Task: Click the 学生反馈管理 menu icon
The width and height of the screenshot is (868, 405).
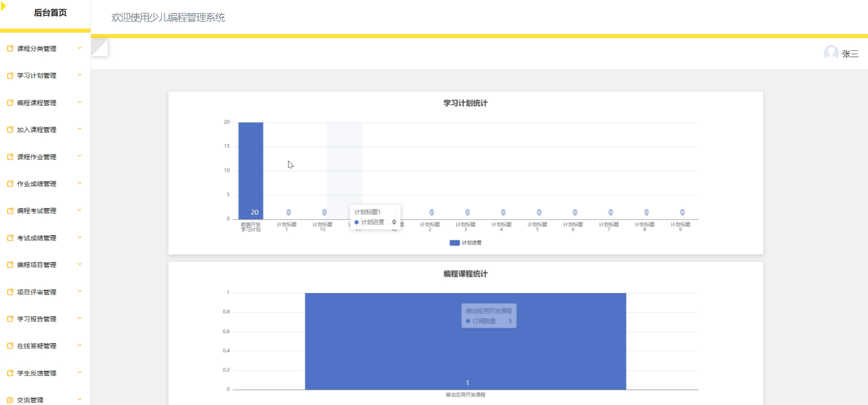Action: [x=10, y=373]
